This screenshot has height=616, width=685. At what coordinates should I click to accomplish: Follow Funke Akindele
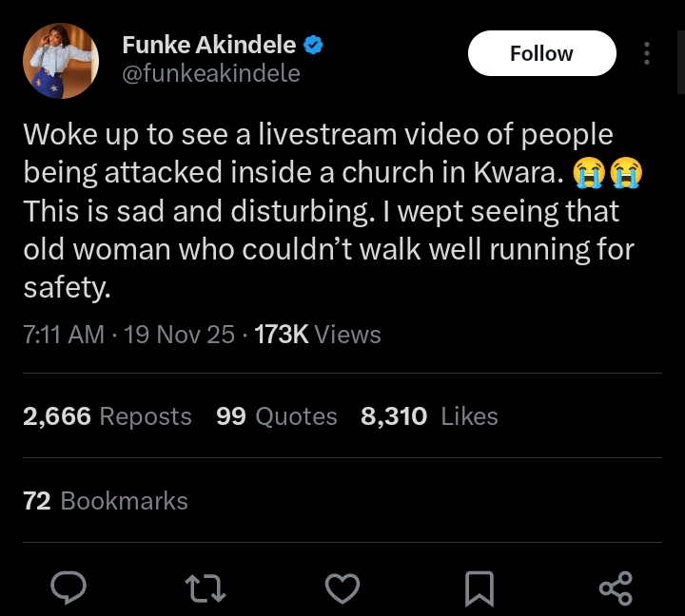pos(541,53)
